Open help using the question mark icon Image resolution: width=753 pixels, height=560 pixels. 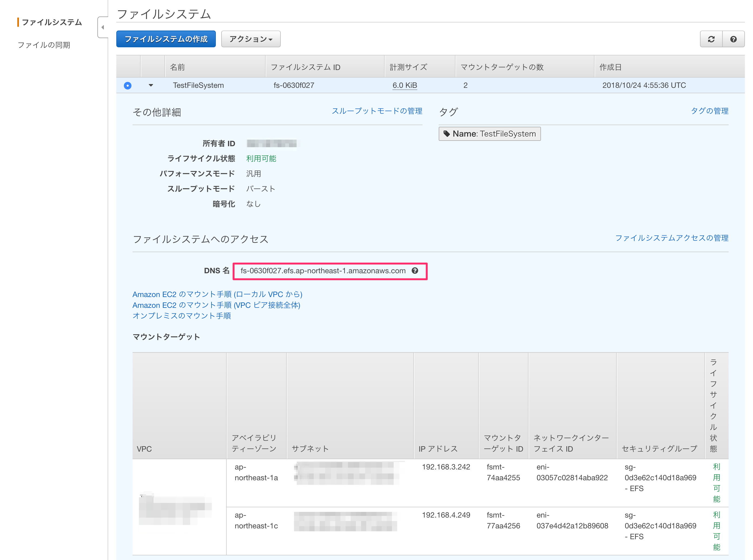(734, 39)
